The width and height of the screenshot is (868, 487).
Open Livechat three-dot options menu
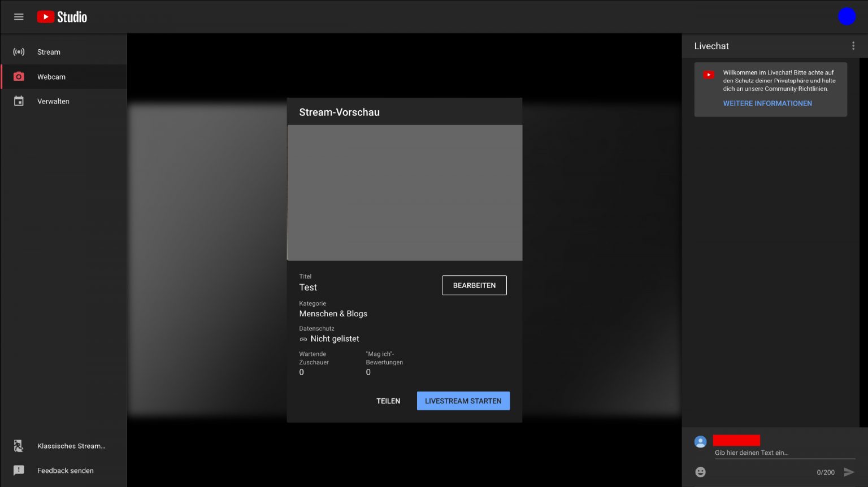click(x=853, y=46)
